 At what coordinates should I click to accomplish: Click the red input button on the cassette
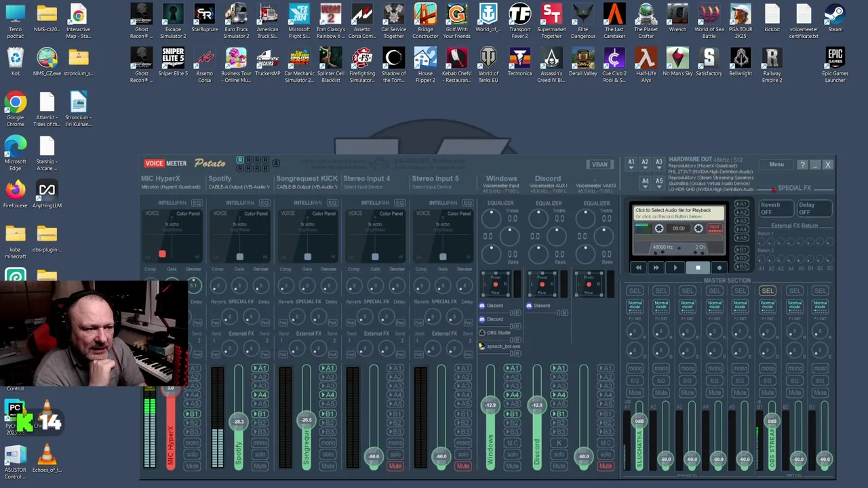(715, 228)
